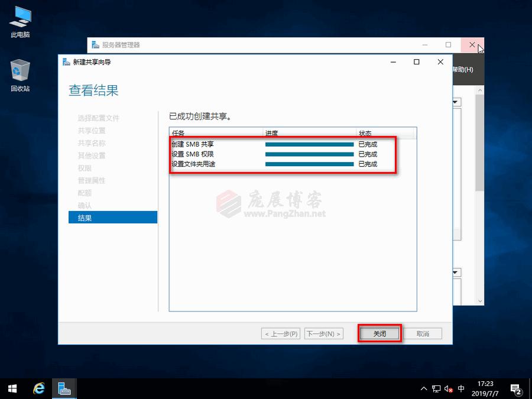
Task: Expand hidden tray icons with the chevron
Action: 424,389
